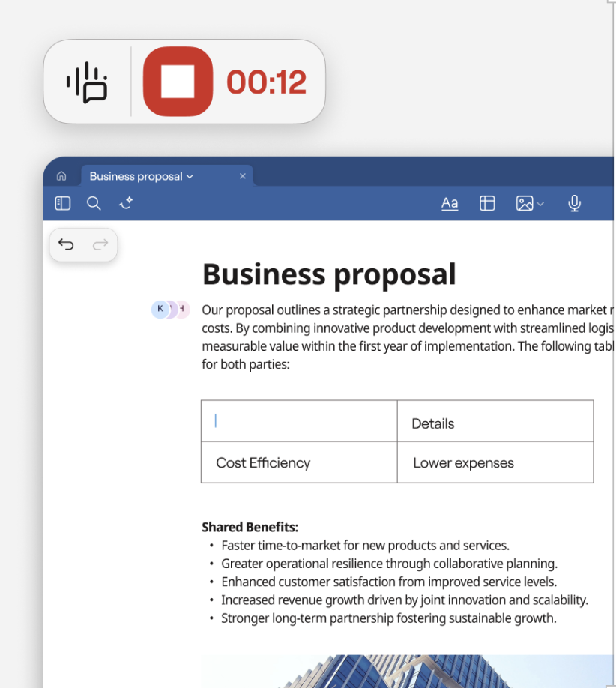Click the empty header table cell
This screenshot has width=616, height=688.
coord(299,420)
